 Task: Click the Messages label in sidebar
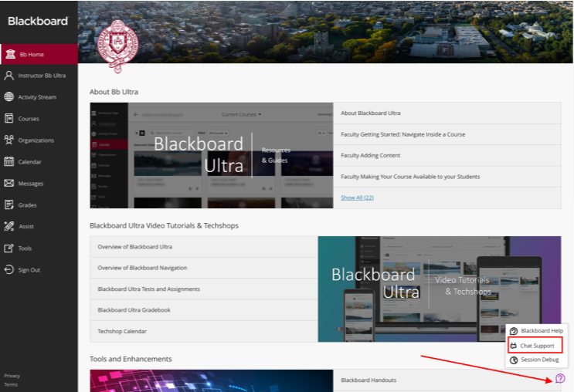[31, 184]
